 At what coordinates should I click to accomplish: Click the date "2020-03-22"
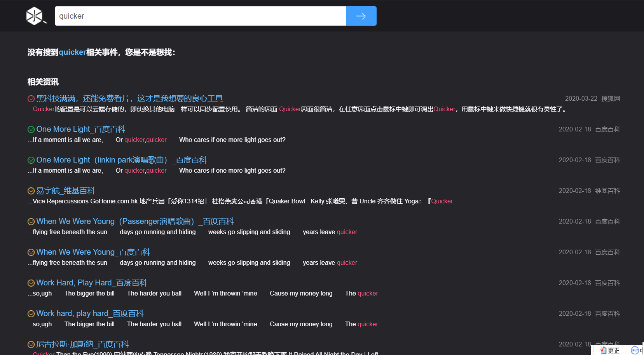click(x=581, y=99)
